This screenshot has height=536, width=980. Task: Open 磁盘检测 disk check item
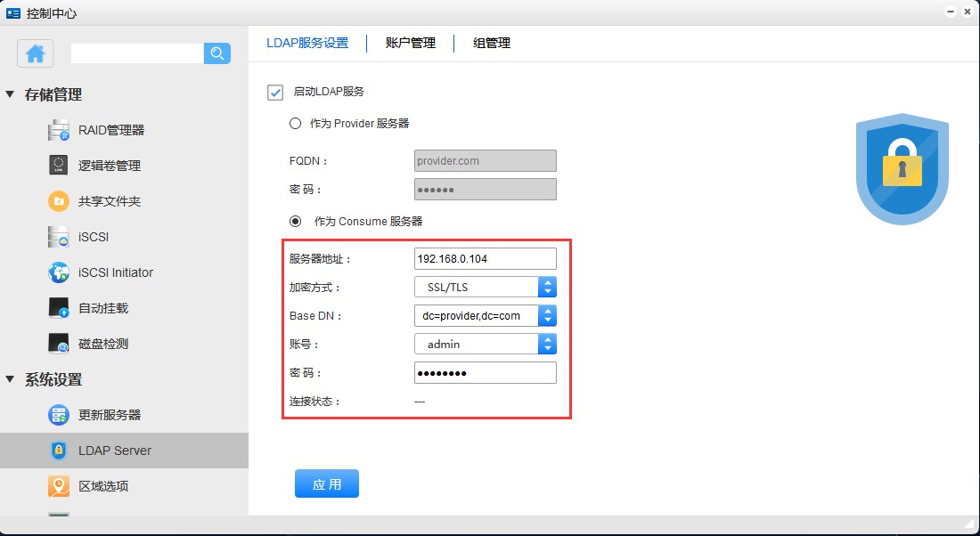pyautogui.click(x=102, y=344)
